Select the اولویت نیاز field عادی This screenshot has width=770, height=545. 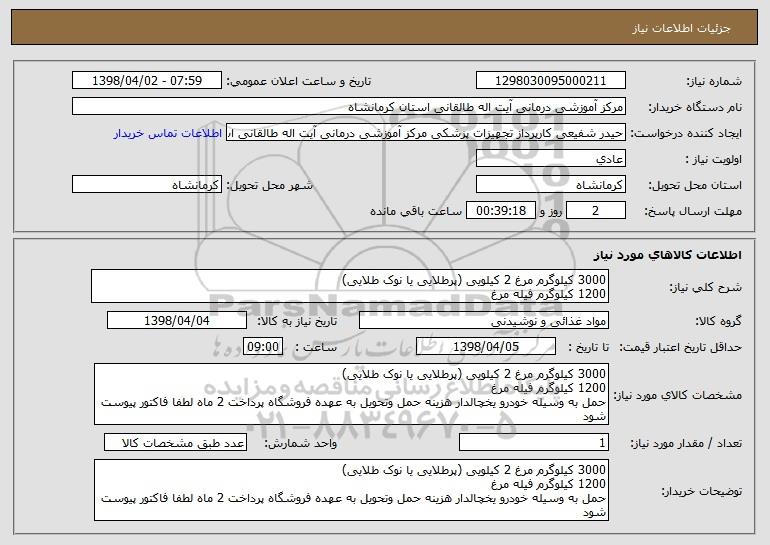click(x=550, y=159)
